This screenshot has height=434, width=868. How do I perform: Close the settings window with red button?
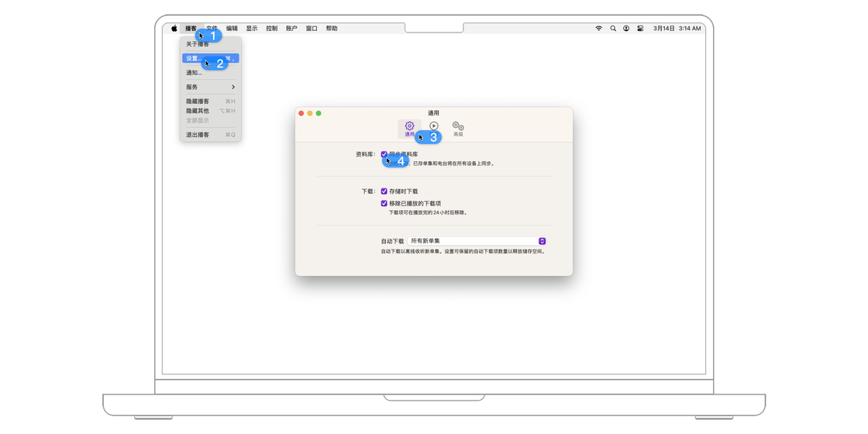pos(301,113)
